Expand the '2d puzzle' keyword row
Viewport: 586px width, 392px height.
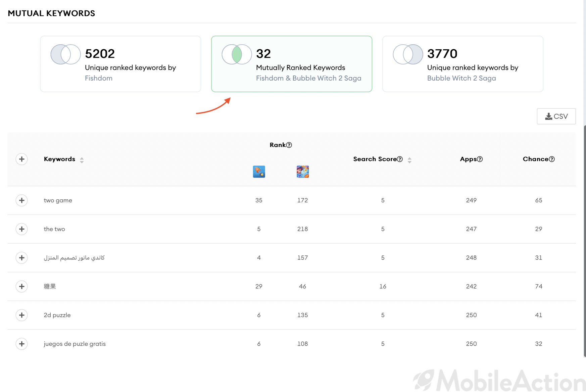coord(22,315)
